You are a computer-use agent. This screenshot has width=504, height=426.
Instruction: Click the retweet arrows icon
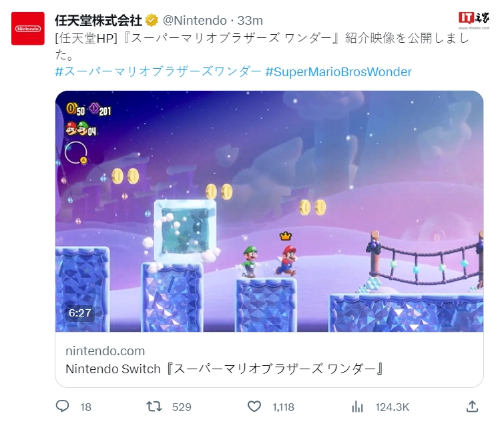154,407
